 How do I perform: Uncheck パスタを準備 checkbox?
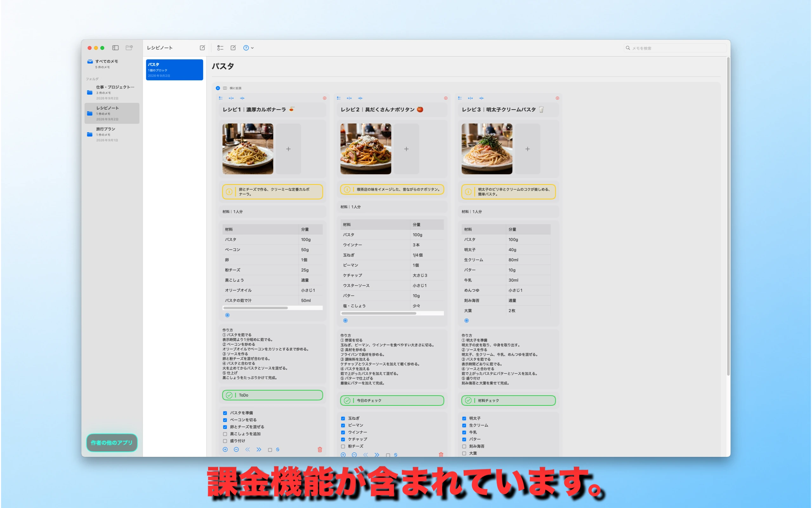[225, 413]
